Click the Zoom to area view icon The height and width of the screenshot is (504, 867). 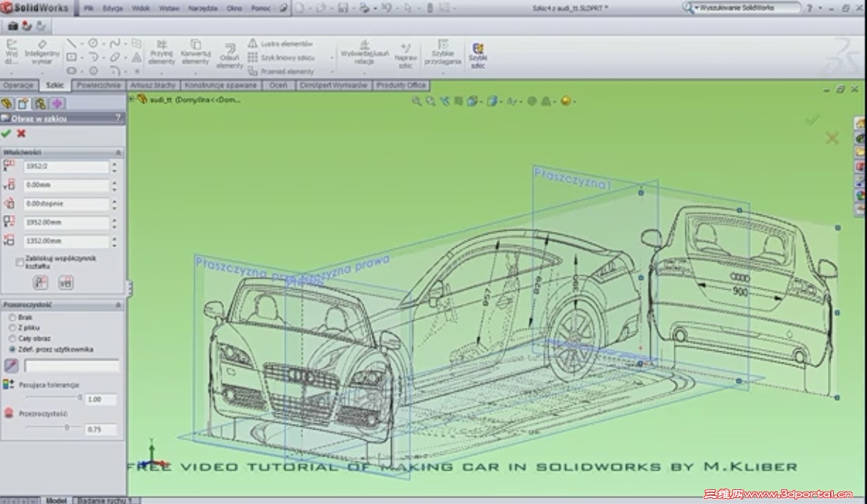430,101
